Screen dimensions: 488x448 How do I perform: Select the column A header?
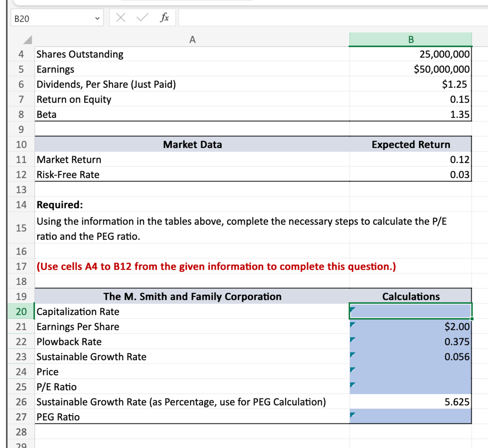coord(192,40)
